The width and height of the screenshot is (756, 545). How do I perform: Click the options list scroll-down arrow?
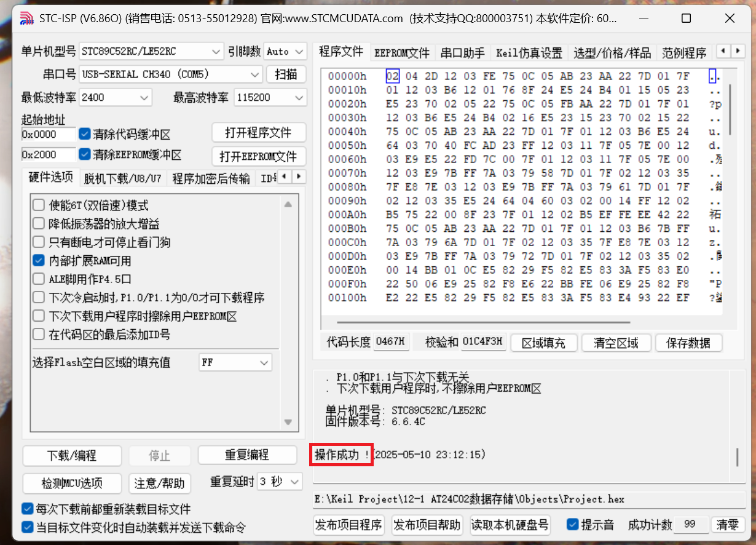pyautogui.click(x=288, y=422)
